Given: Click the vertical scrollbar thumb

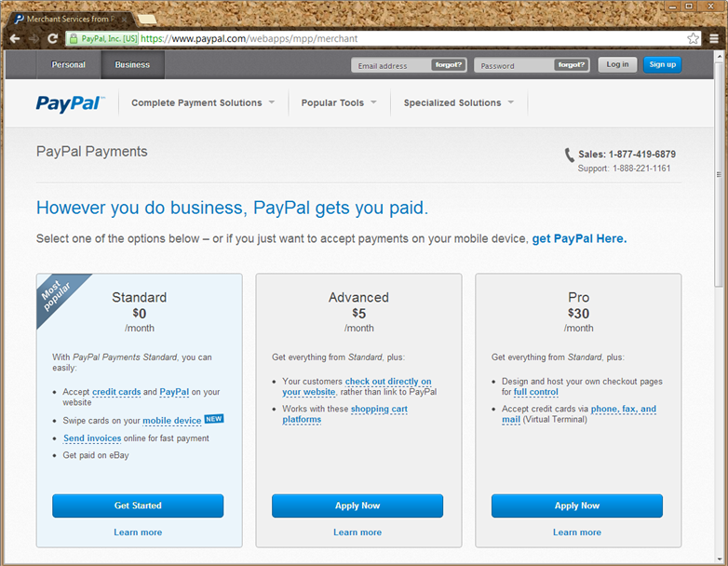Looking at the screenshot, I should coord(719,174).
